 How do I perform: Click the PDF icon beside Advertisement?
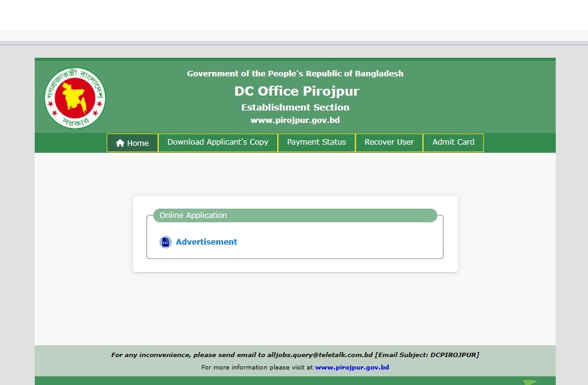pyautogui.click(x=165, y=242)
